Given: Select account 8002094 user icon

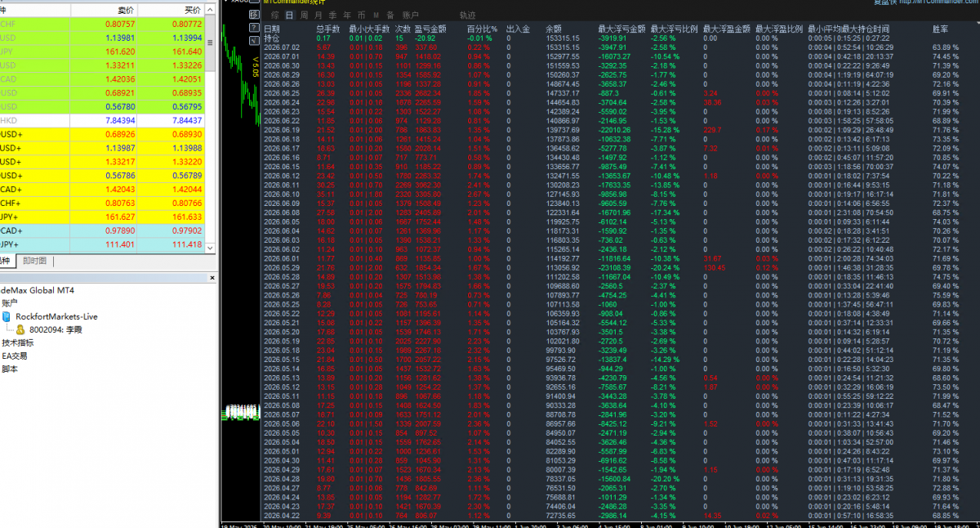Looking at the screenshot, I should [20, 329].
